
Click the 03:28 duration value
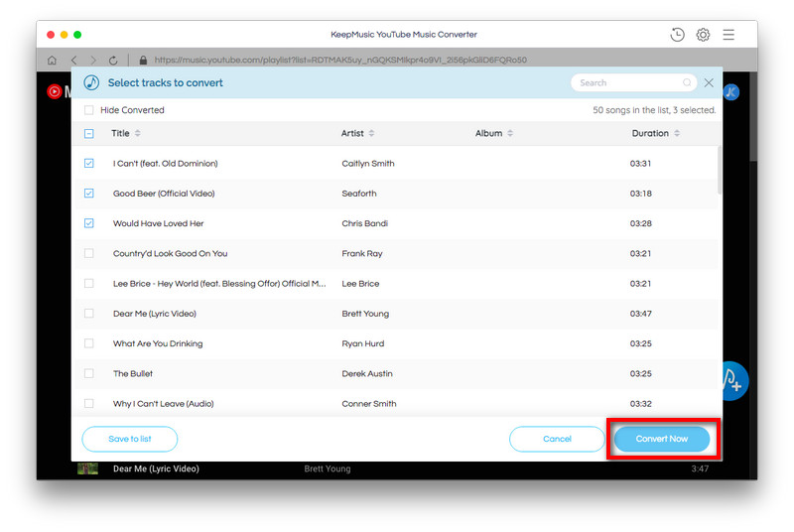pyautogui.click(x=640, y=223)
